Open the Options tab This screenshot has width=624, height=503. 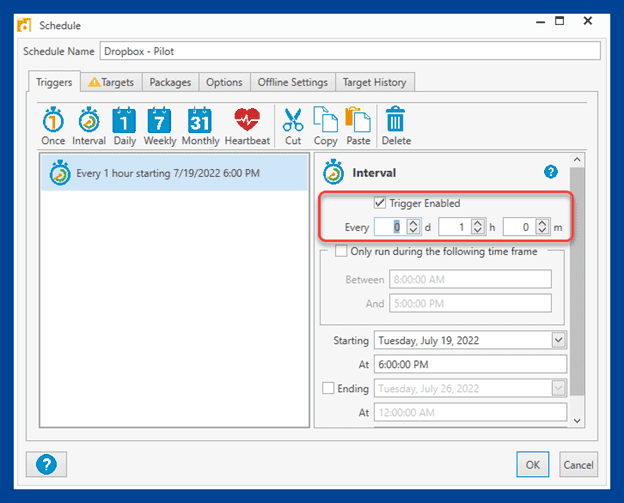[224, 82]
